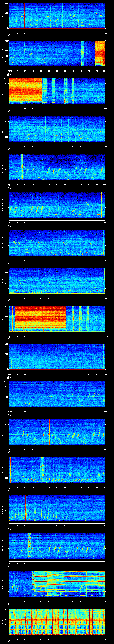The height and width of the screenshot is (644, 114).
Task: Click the '2:54:00' time label
Action: [9, 147]
